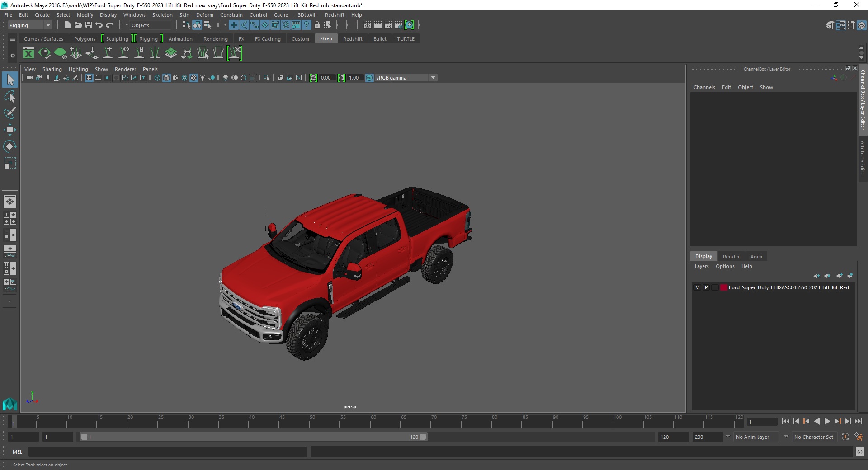Click the Create new layer icon
The width and height of the screenshot is (868, 470).
click(x=839, y=276)
